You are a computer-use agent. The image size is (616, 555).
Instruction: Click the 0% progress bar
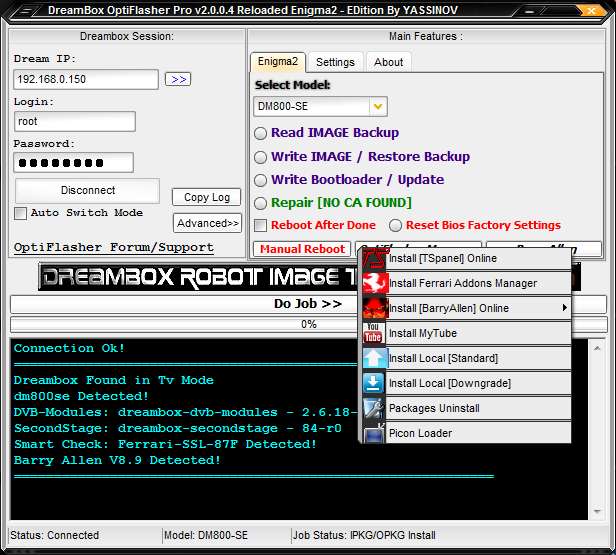[309, 324]
